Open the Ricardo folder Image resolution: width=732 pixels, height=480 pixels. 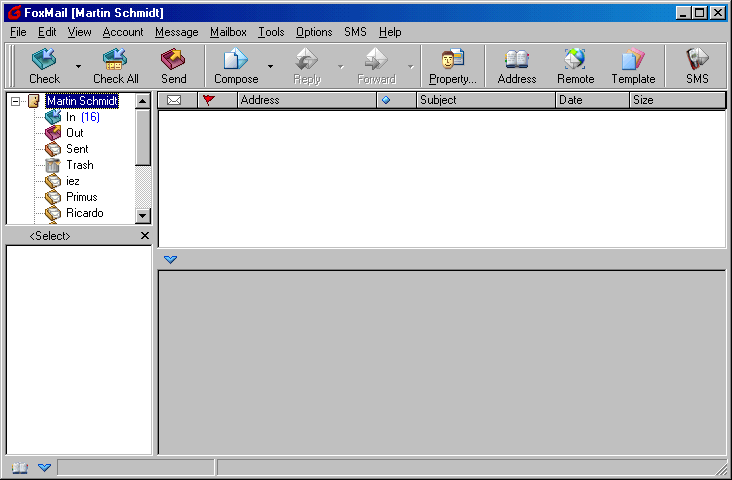pos(84,213)
